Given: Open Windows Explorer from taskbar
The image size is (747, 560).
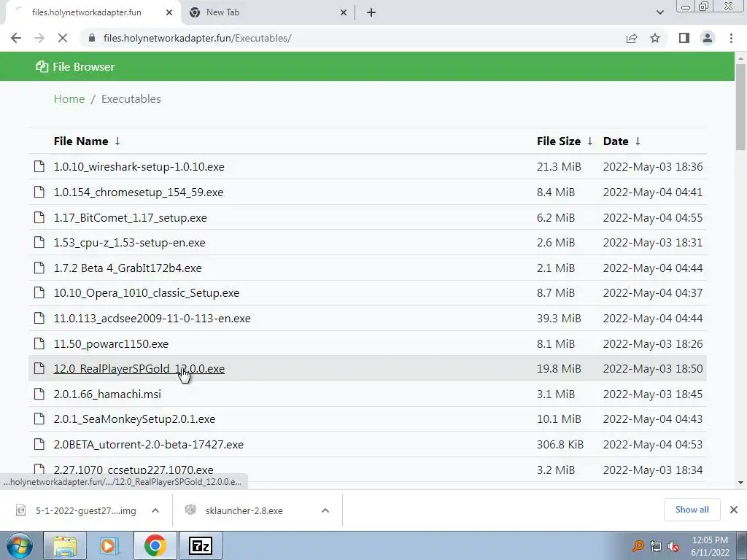Looking at the screenshot, I should click(65, 545).
